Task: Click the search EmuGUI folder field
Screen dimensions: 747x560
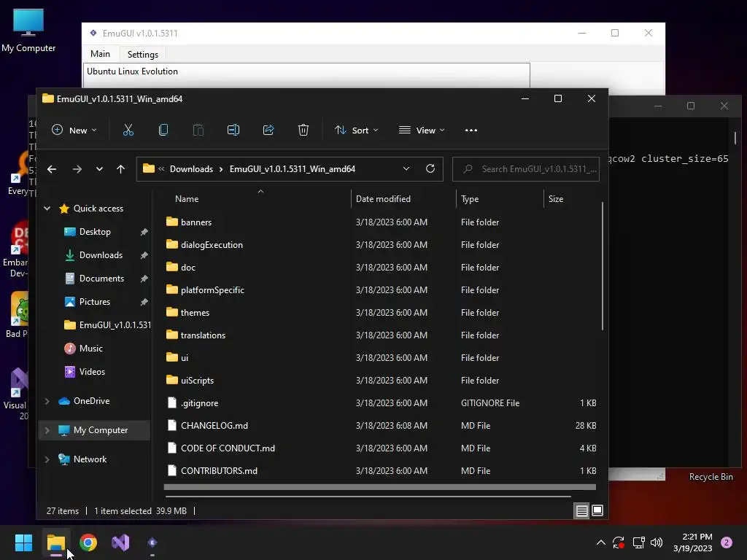Action: [526, 169]
